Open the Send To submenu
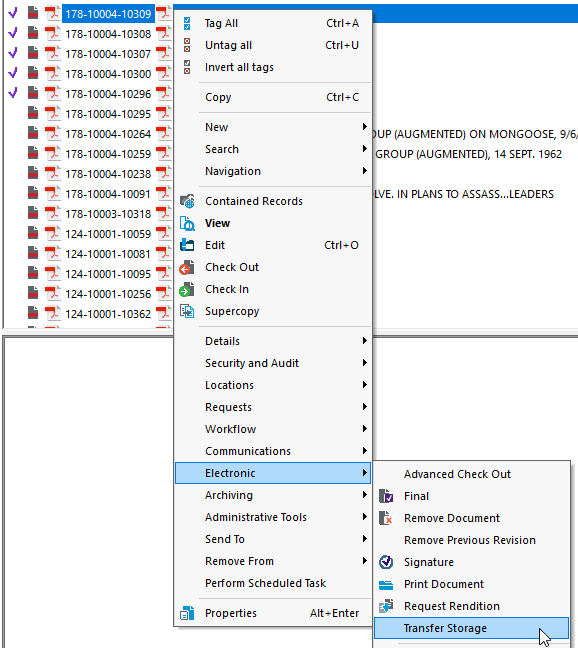Viewport: 578px width, 648px height. point(273,539)
